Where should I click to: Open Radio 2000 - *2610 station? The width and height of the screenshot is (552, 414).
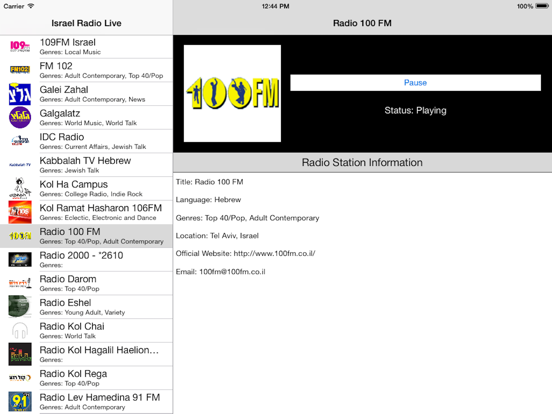coord(86,259)
